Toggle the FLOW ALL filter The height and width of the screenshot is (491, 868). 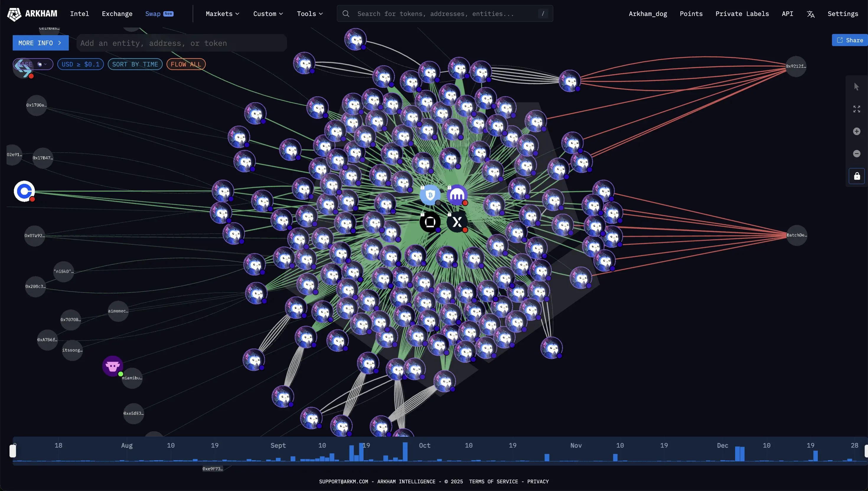186,64
